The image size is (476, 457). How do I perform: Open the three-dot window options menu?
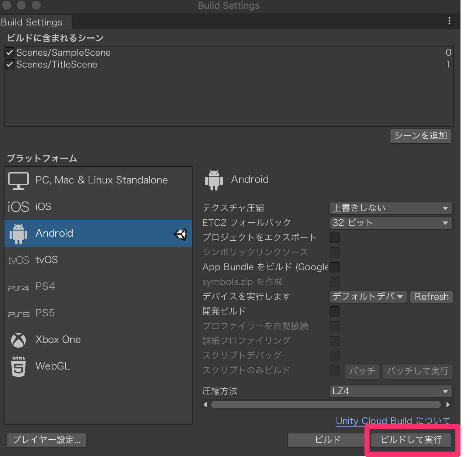tap(449, 21)
